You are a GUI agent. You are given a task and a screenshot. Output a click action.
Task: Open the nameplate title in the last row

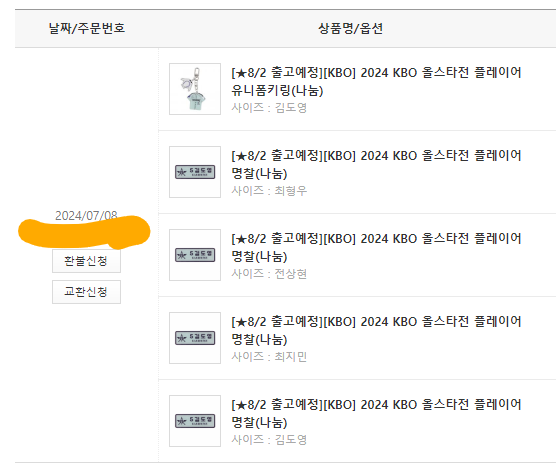click(376, 413)
